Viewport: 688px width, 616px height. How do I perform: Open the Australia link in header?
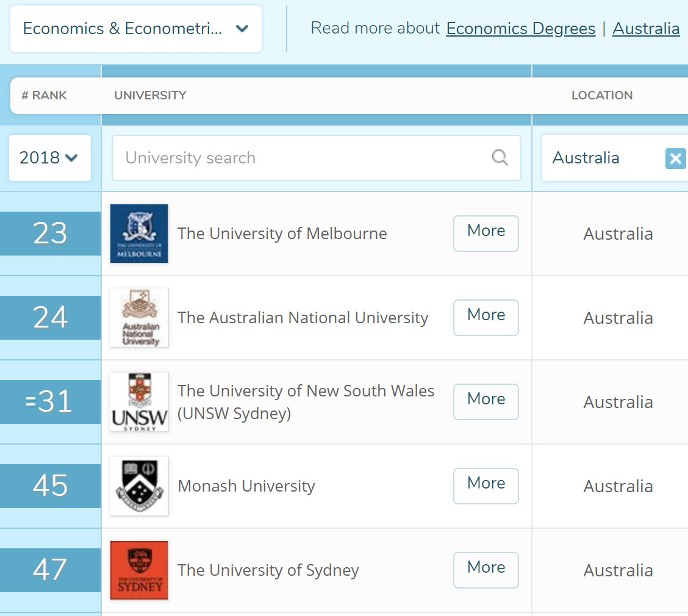646,29
